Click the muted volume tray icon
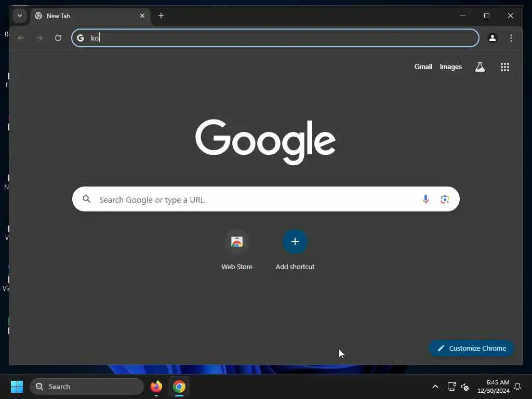Image resolution: width=532 pixels, height=399 pixels. [465, 387]
